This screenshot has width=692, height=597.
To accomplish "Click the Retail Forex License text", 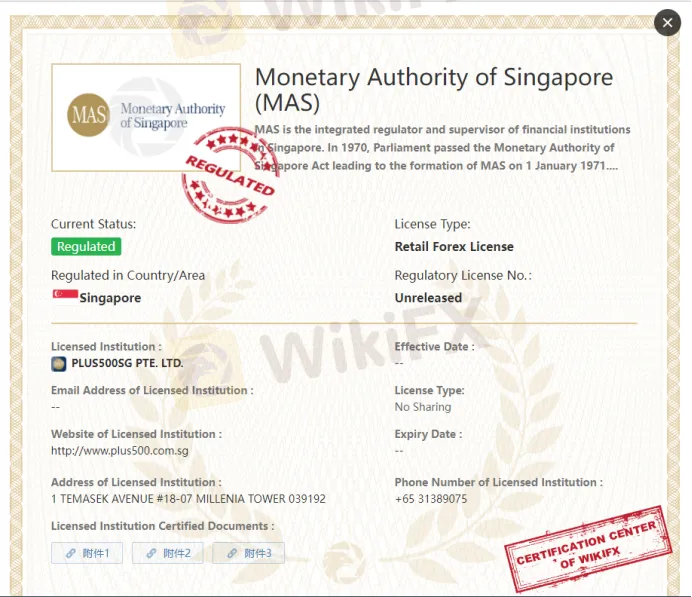I will [x=454, y=247].
